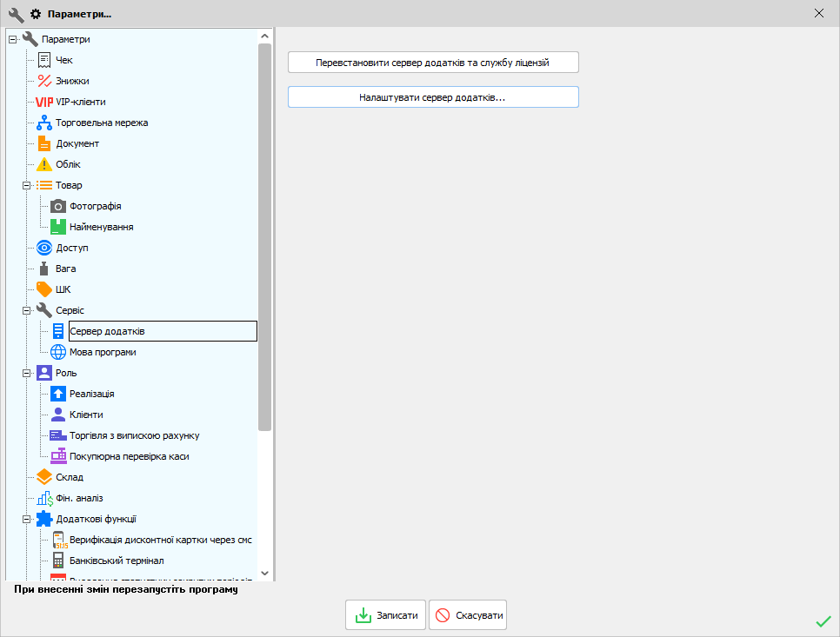
Task: Collapse the Сервіс tree node
Action: (27, 310)
